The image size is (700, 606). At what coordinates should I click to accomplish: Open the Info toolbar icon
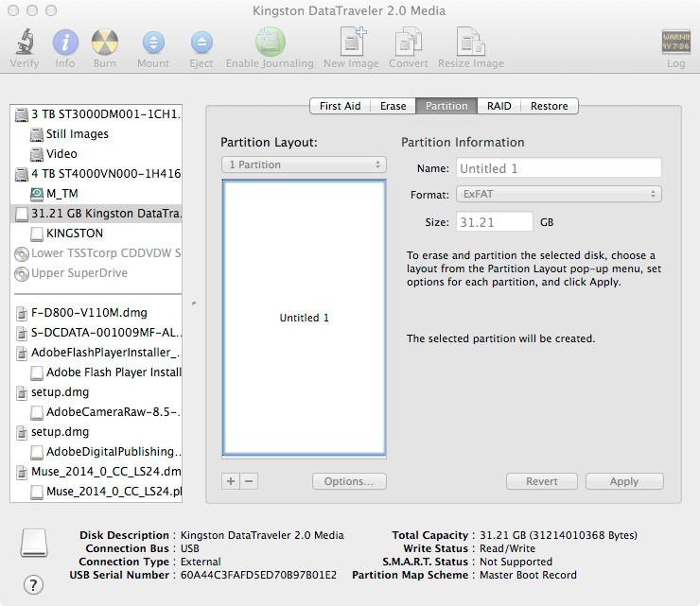tap(65, 42)
